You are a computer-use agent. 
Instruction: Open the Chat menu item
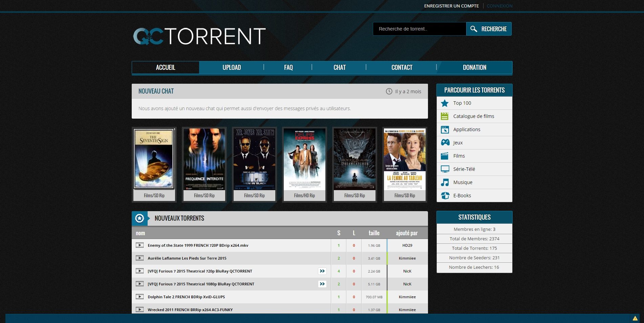[x=340, y=67]
